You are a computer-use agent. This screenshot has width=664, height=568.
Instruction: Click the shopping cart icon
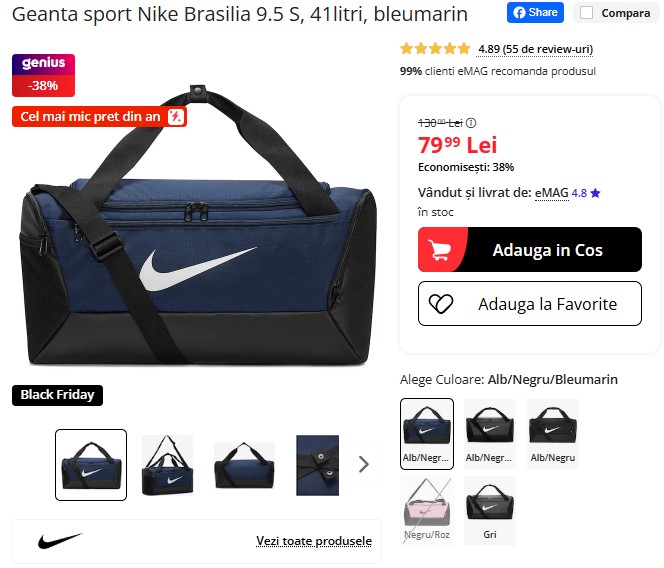tap(438, 249)
